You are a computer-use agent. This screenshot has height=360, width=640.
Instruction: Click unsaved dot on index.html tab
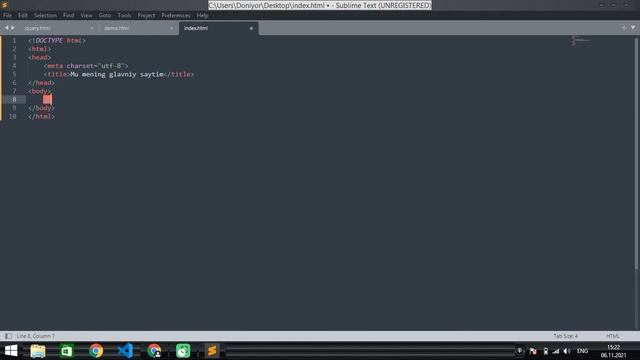(x=251, y=28)
